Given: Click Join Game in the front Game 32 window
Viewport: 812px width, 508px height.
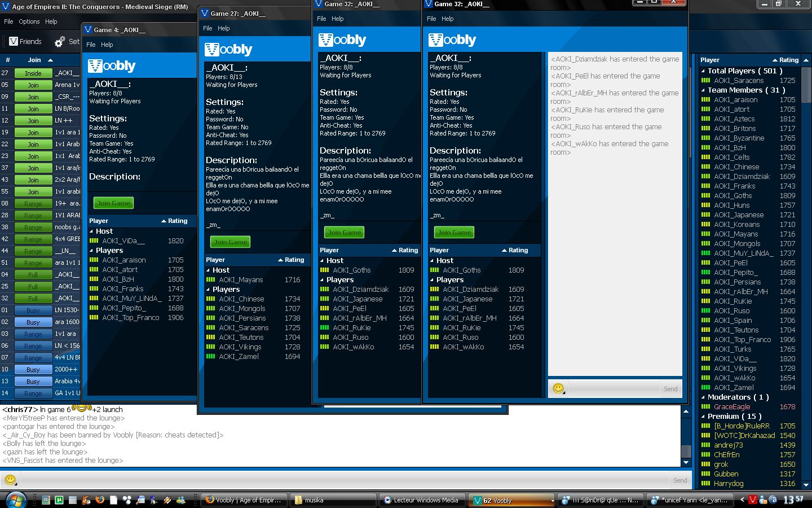Looking at the screenshot, I should point(454,233).
